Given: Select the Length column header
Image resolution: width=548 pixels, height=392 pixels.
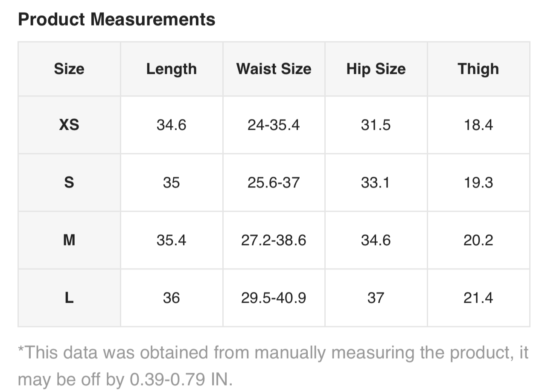Looking at the screenshot, I should (x=172, y=69).
